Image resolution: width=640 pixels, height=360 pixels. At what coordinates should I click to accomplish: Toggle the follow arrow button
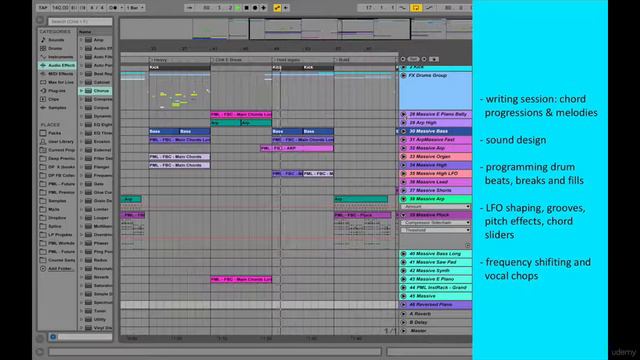coord(190,8)
